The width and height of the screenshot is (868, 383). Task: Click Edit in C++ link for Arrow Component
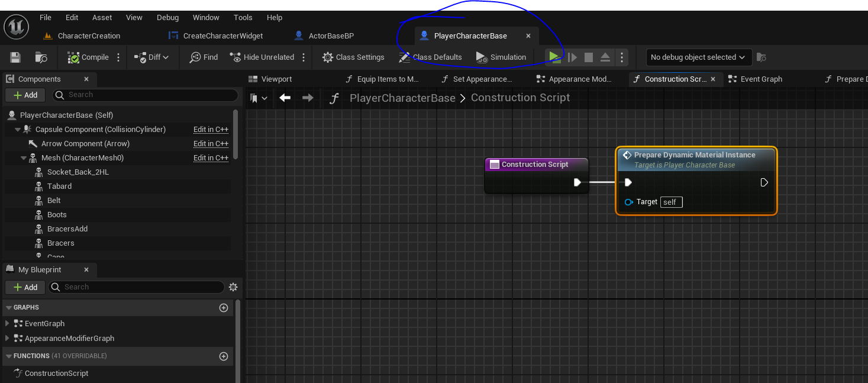(211, 144)
